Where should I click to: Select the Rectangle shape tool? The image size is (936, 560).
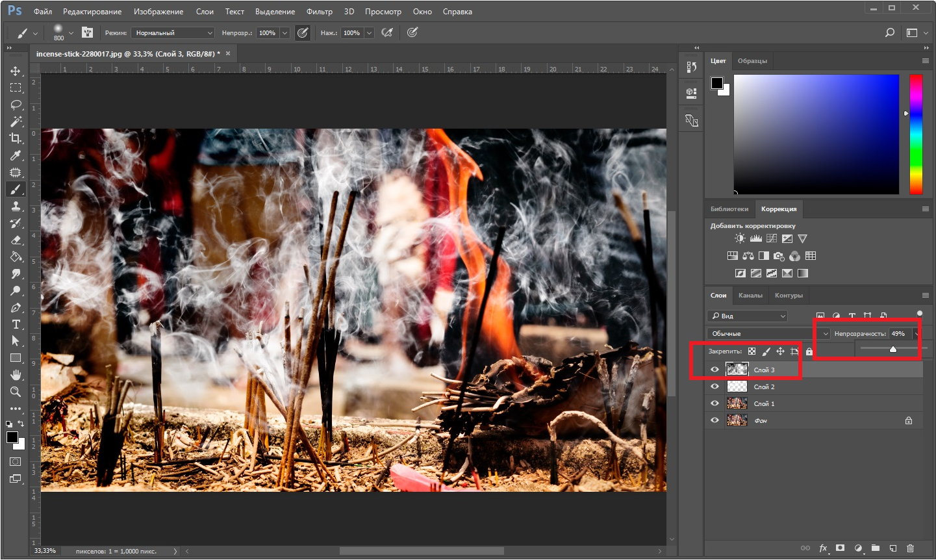[x=16, y=358]
